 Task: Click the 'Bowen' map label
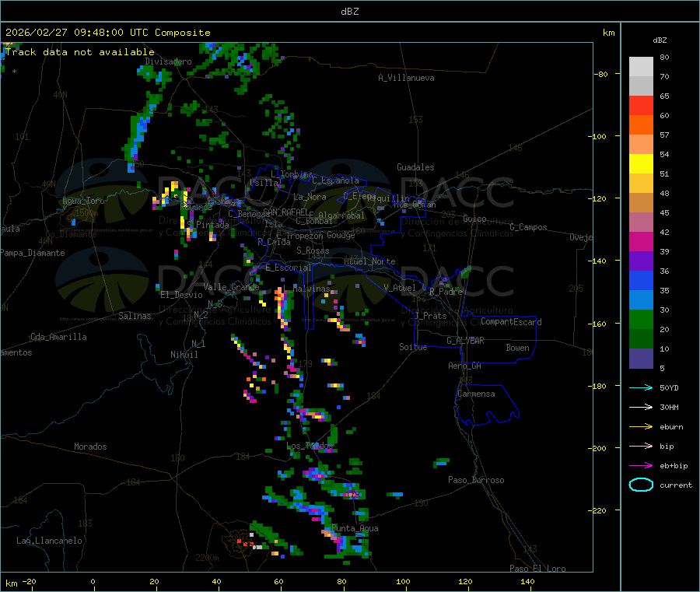[x=518, y=348]
